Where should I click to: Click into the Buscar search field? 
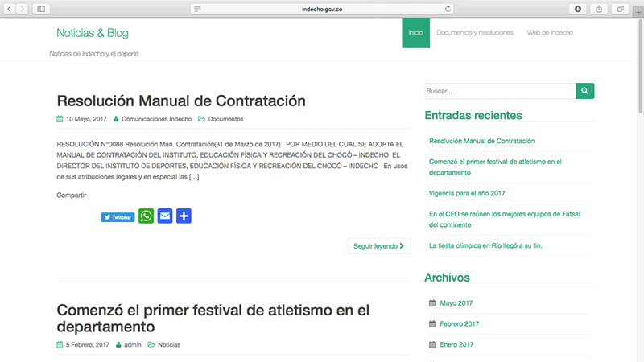[500, 91]
